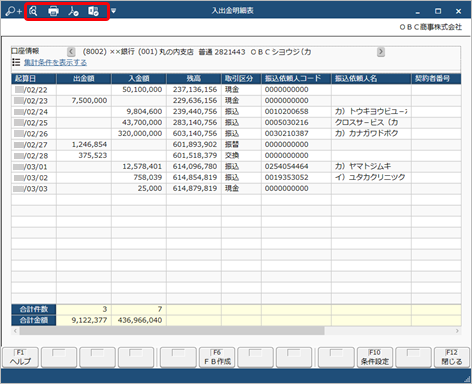Select the 0030210387 requester code cell
Viewport: 472px width, 384px height.
click(296, 134)
